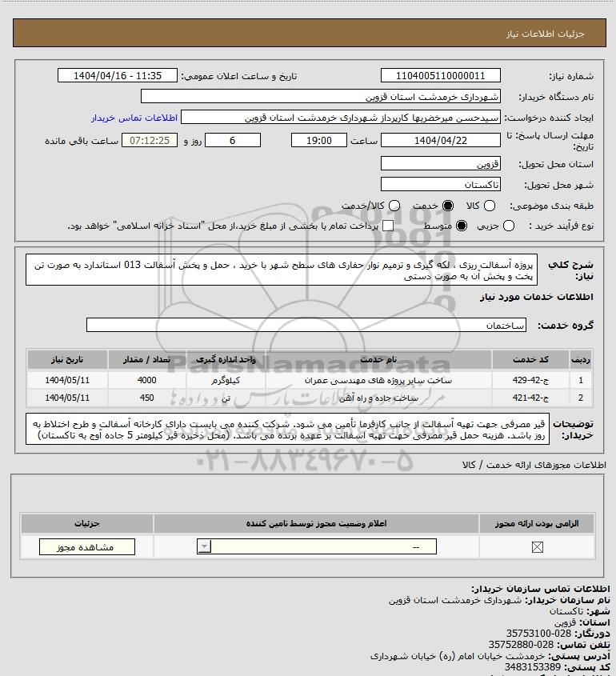Click the جزئیات اطلاعات نیاز header bar

(310, 33)
